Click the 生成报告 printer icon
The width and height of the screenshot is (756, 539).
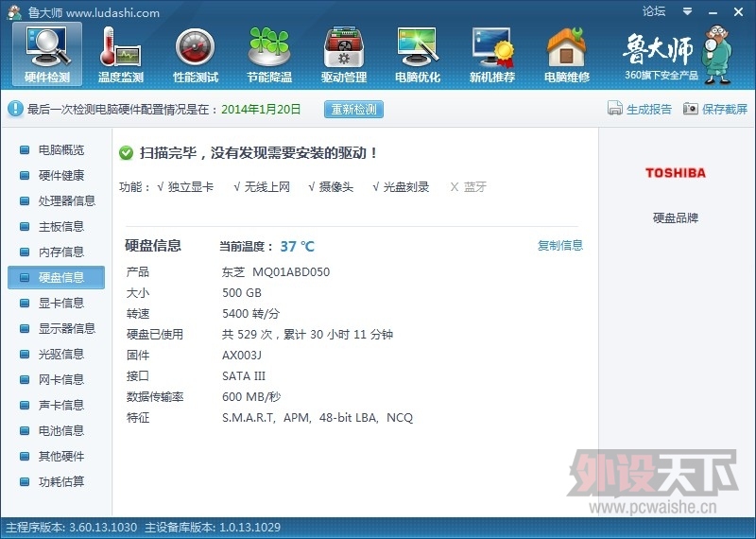(x=615, y=109)
